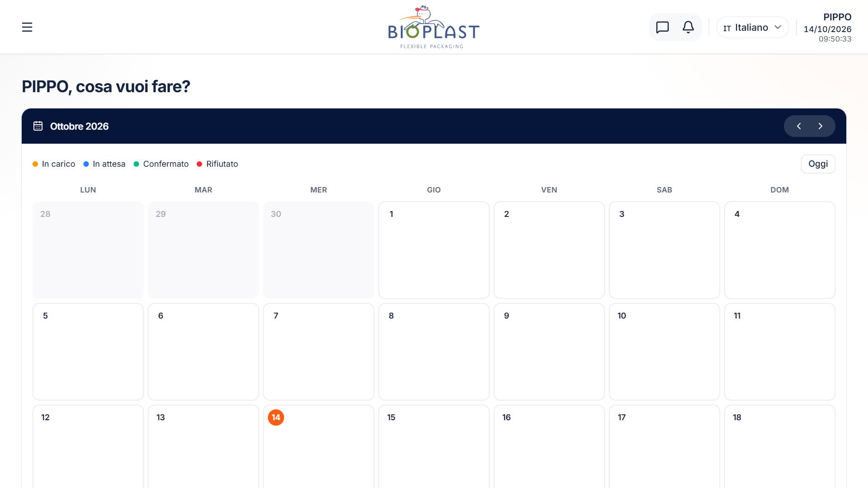Go to the next month
868x488 pixels.
820,126
